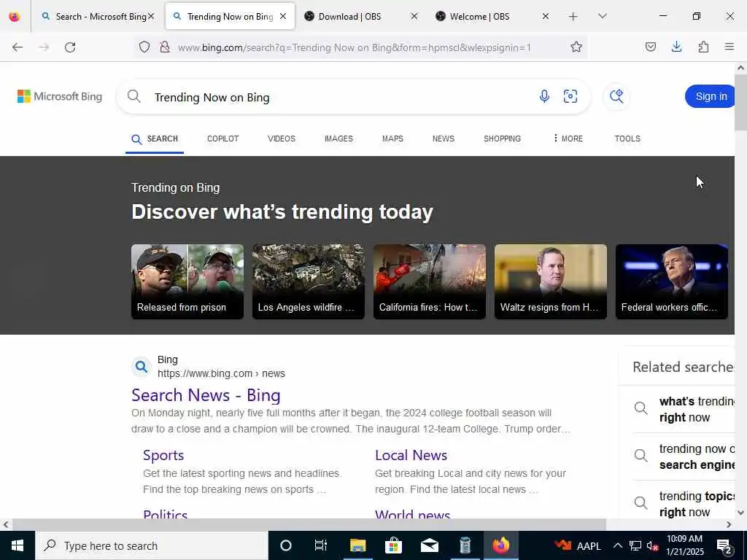Image resolution: width=747 pixels, height=560 pixels.
Task: Expand the list all tabs chevron
Action: [602, 17]
